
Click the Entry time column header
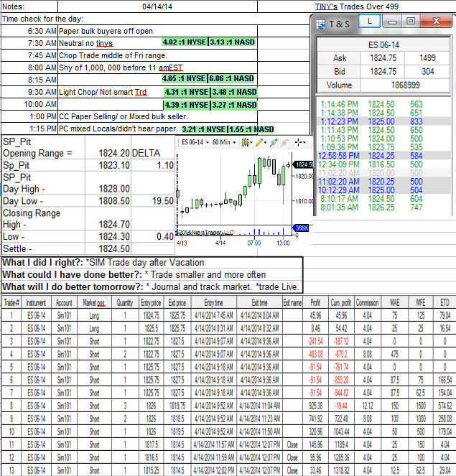pyautogui.click(x=213, y=303)
